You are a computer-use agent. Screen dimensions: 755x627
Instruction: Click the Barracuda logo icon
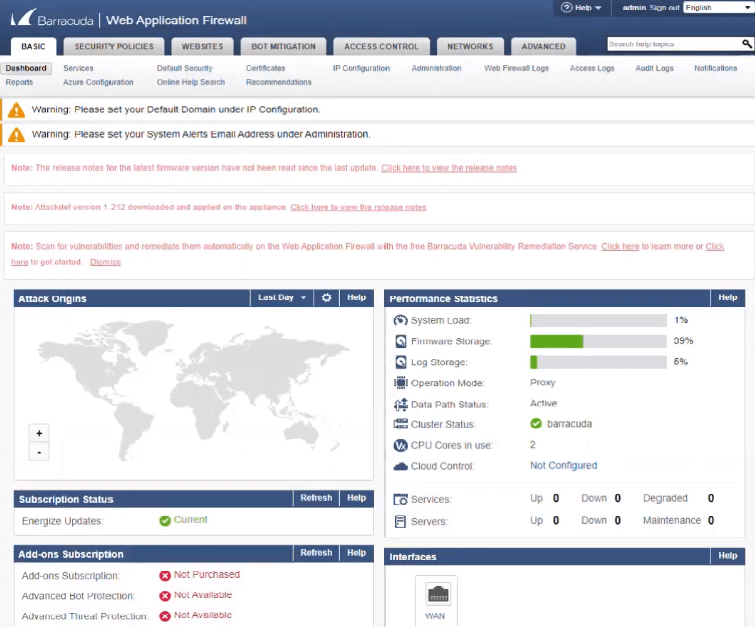coord(23,17)
